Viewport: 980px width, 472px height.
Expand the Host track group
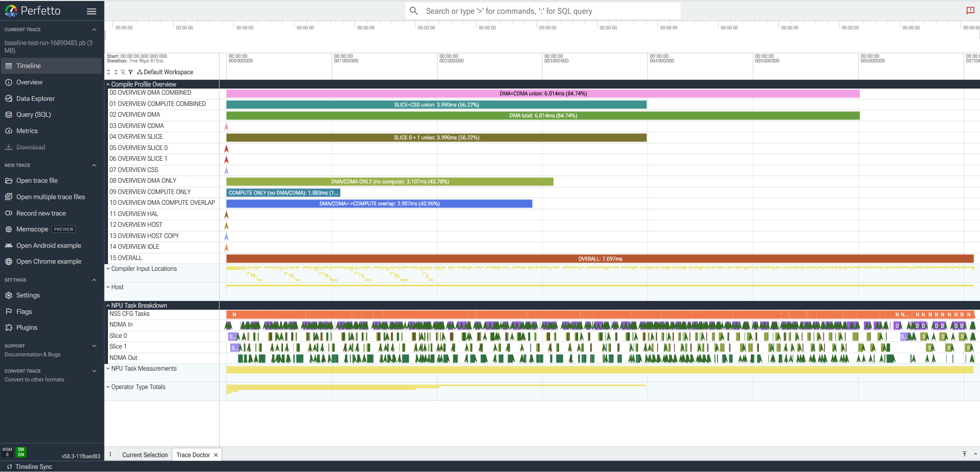click(x=108, y=287)
